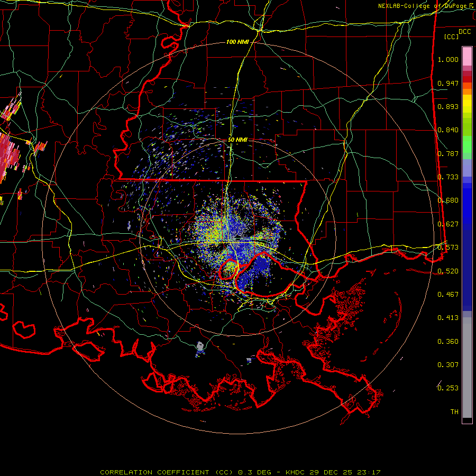The height and width of the screenshot is (476, 476).
Task: Click the 0.680 scale value
Action: (448, 200)
